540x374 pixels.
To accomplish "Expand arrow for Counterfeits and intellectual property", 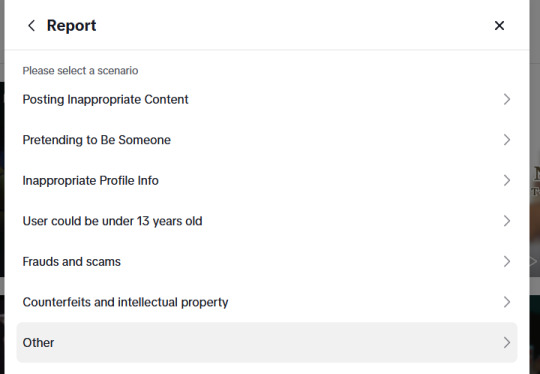I will [x=507, y=302].
